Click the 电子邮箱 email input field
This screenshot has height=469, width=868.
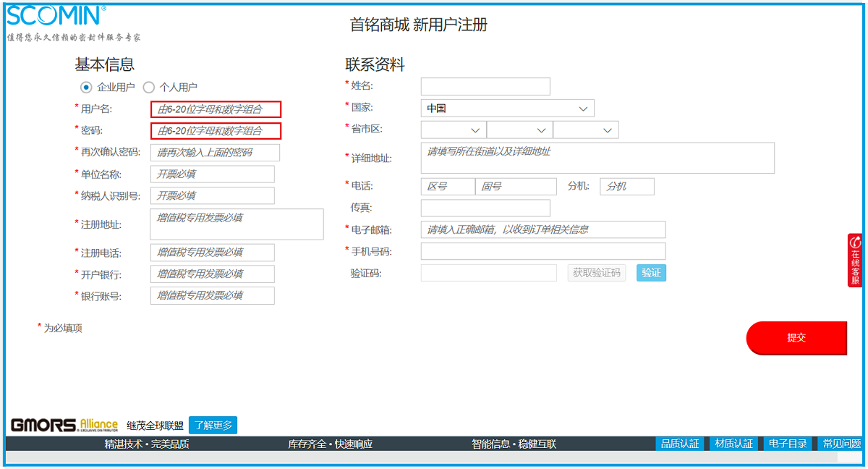[542, 229]
